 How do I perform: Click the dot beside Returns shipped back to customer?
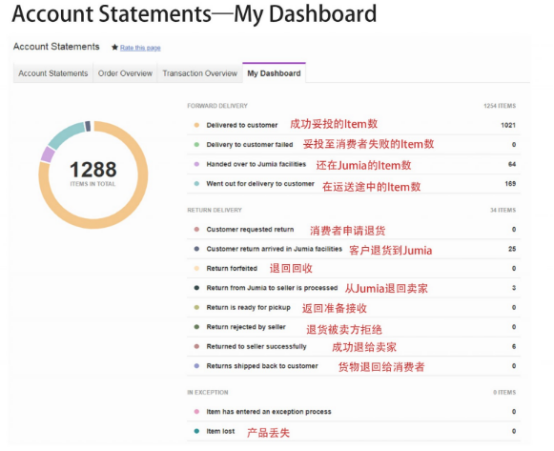[197, 366]
